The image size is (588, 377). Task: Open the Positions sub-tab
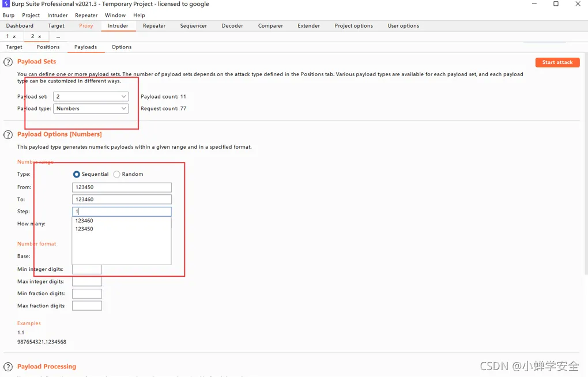(48, 47)
